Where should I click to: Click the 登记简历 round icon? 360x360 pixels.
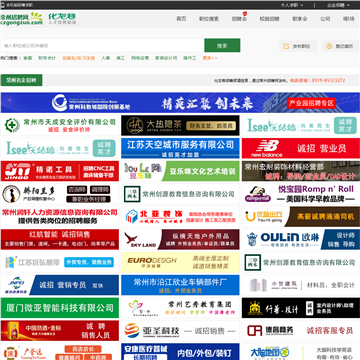pos(329,46)
